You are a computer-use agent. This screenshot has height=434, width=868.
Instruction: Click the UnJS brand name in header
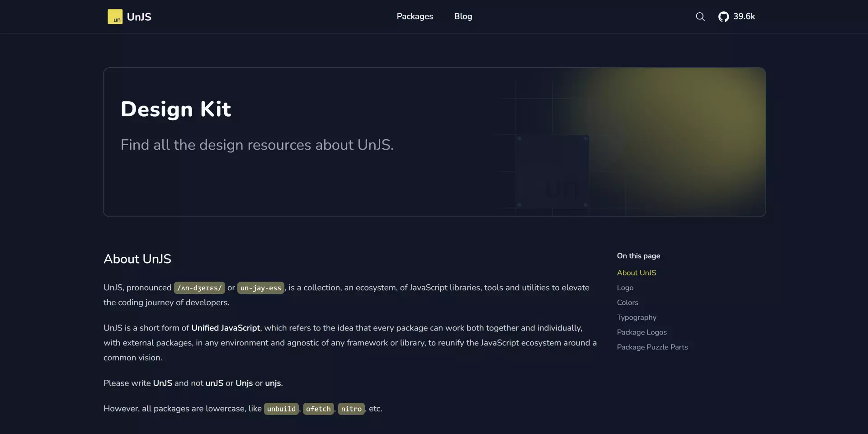coord(140,16)
